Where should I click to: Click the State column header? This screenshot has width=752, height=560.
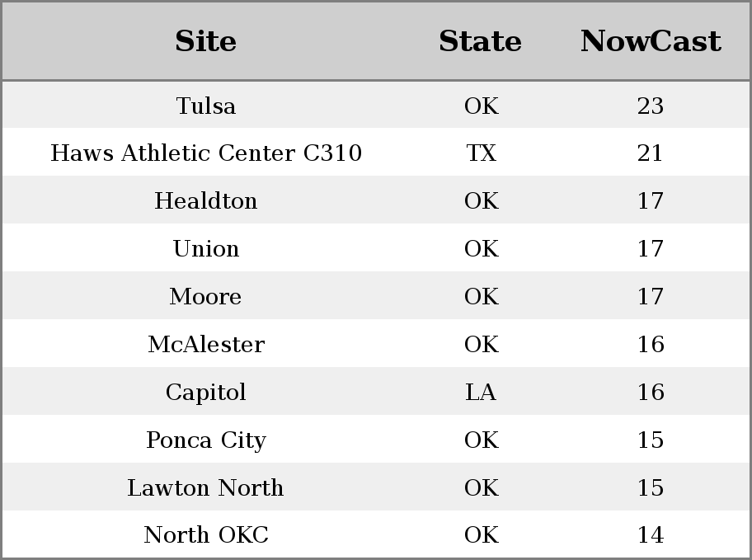pos(481,40)
